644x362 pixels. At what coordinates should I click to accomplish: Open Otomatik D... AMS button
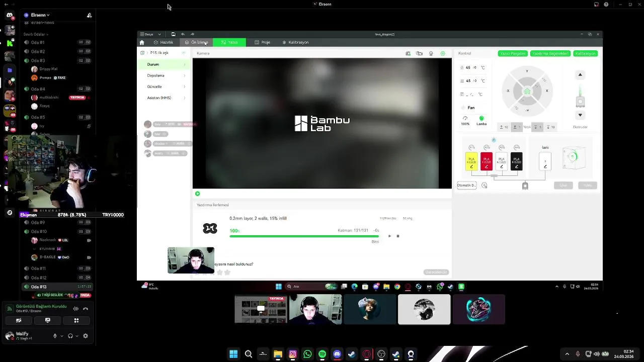(x=466, y=186)
